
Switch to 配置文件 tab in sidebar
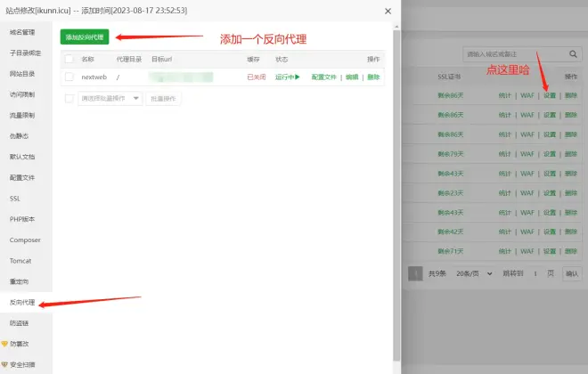pyautogui.click(x=22, y=177)
